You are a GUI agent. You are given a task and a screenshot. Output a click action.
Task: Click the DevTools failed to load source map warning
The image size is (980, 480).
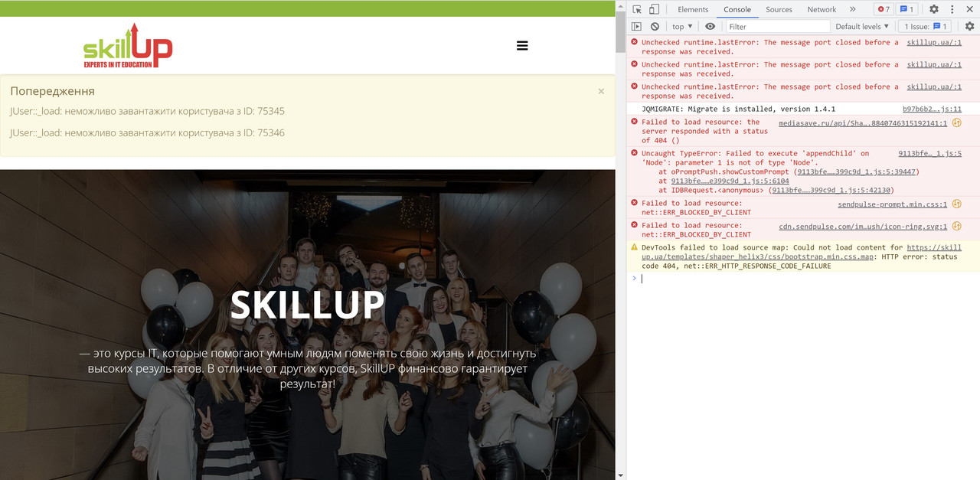pos(803,256)
